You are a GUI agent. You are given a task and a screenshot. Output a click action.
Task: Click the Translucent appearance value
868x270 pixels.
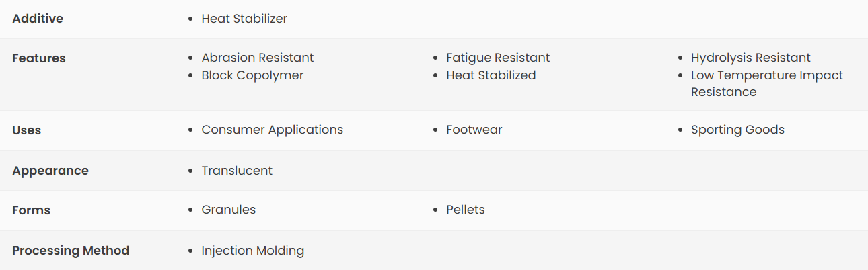tap(237, 171)
